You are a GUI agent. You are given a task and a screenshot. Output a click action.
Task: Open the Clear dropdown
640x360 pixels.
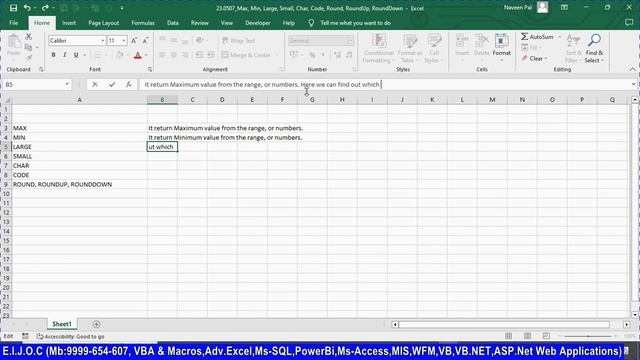pos(534,58)
